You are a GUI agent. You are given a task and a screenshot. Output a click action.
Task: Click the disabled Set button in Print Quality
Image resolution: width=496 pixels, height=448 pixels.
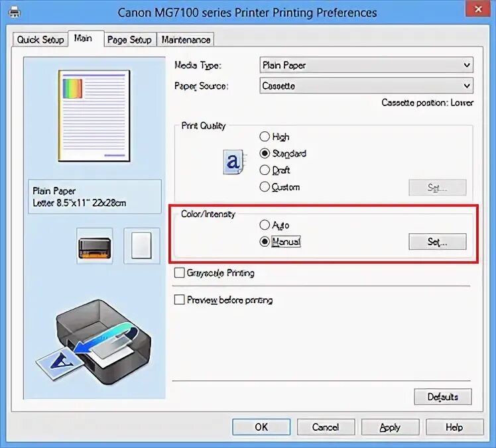pyautogui.click(x=438, y=188)
